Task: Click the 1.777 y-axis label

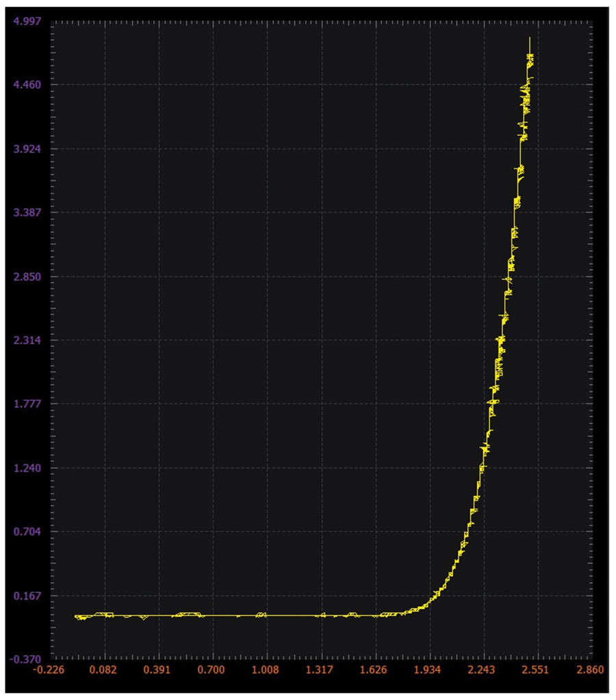Action: [27, 404]
